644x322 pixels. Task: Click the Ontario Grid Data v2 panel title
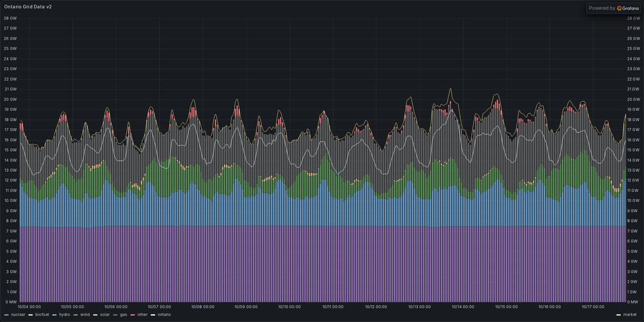pyautogui.click(x=28, y=8)
